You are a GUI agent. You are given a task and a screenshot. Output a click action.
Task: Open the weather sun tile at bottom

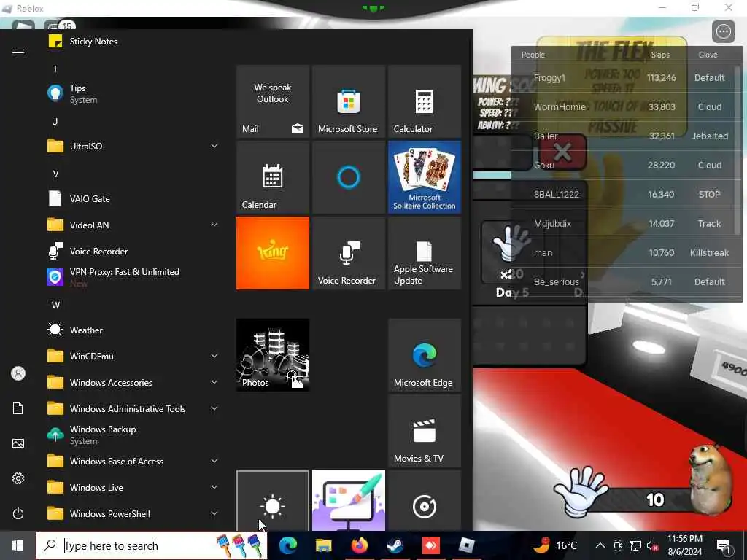pyautogui.click(x=273, y=500)
